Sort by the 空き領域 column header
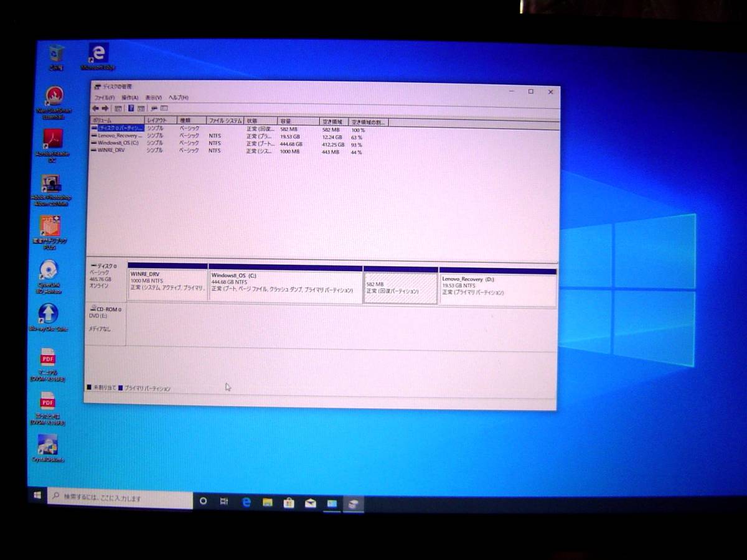Viewport: 747px width, 560px height. point(334,121)
